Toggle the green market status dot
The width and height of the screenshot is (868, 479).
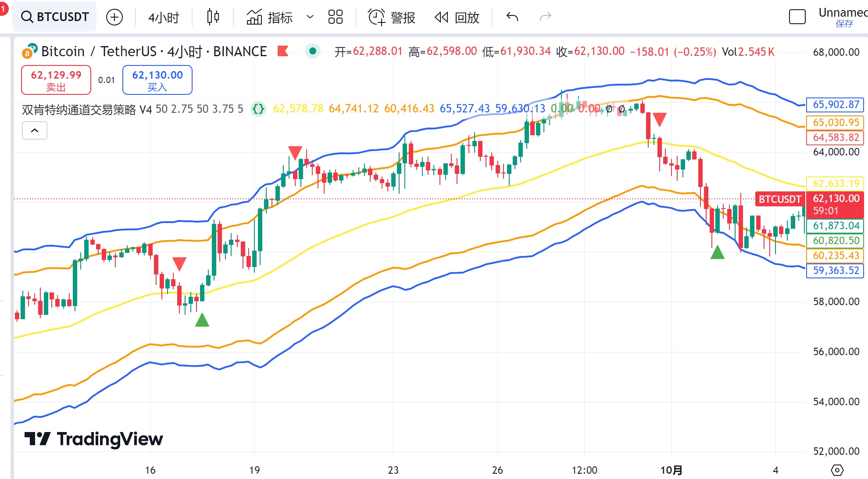pos(313,51)
